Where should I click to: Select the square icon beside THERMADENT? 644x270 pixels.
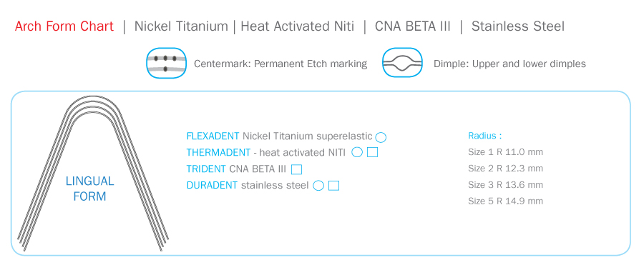[373, 152]
